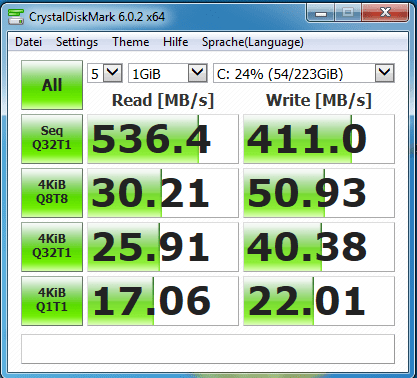
Task: Run the 4KiB Q1T1 test
Action: point(52,301)
